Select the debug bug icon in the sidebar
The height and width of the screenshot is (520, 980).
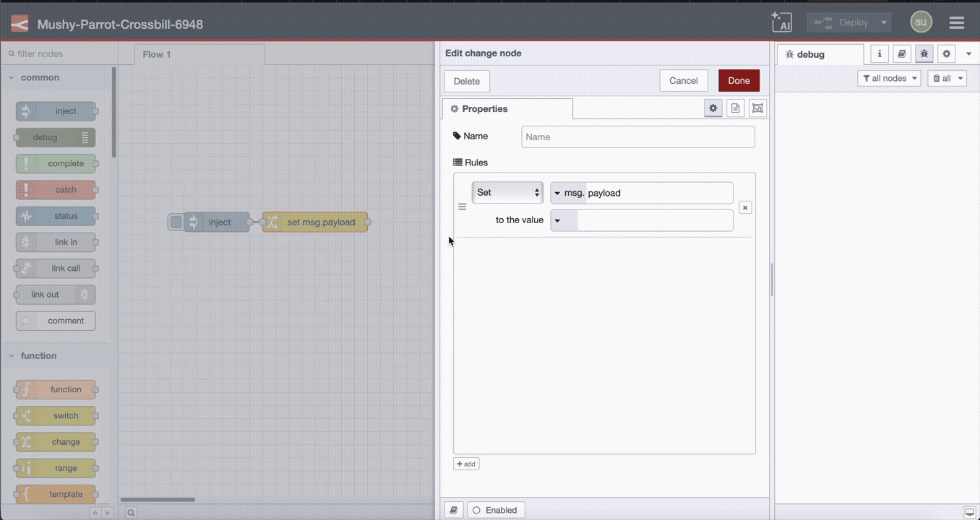click(x=924, y=53)
